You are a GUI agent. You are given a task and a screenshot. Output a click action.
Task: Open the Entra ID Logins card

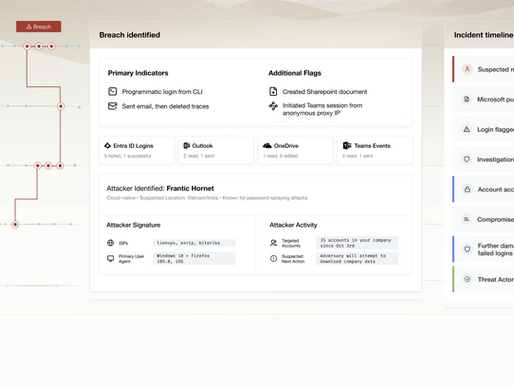click(137, 150)
